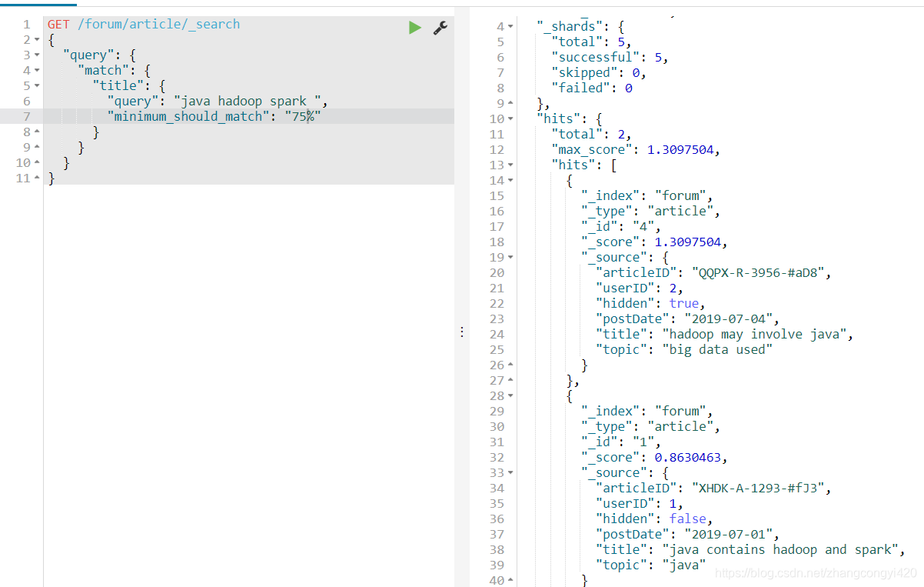Collapse second hit object on response line 28

coord(510,396)
